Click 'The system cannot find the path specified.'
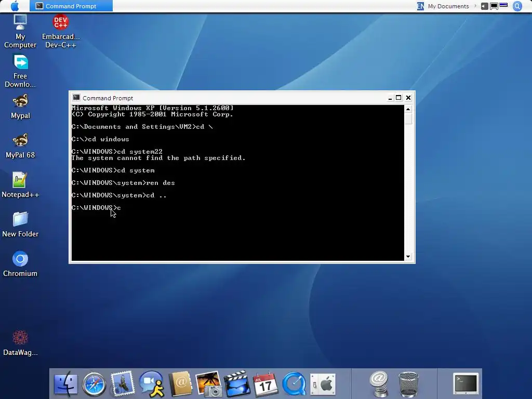 (x=158, y=158)
